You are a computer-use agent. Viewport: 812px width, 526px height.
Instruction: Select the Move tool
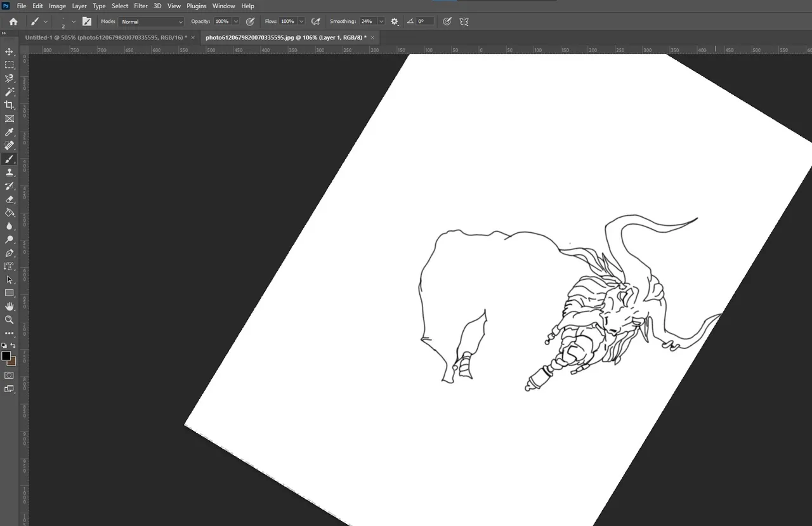[9, 51]
